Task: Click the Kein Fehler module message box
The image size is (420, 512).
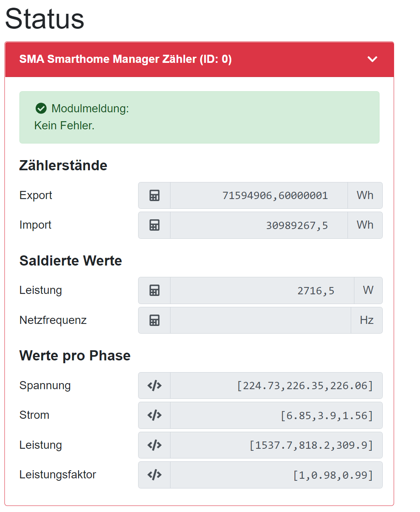Action: [199, 118]
